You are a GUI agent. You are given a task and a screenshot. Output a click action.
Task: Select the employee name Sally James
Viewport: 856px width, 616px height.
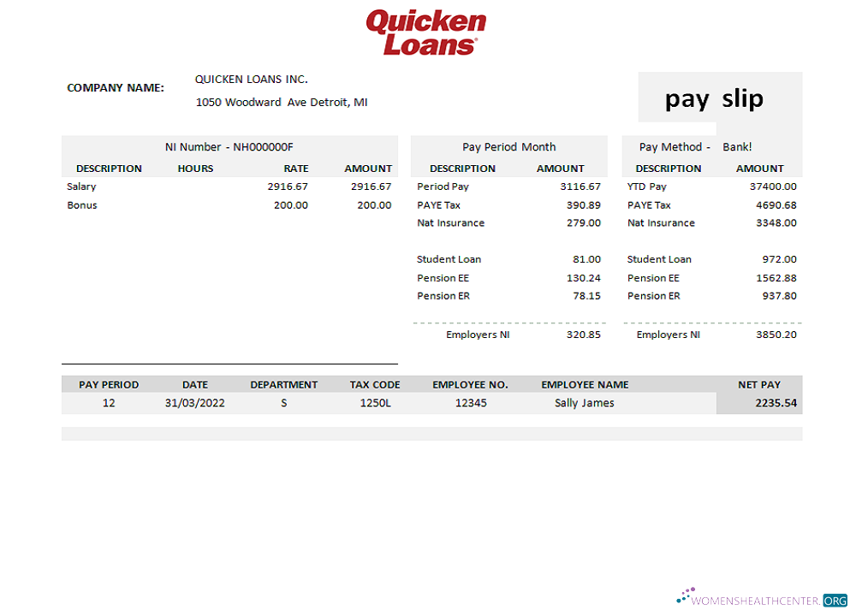[585, 402]
